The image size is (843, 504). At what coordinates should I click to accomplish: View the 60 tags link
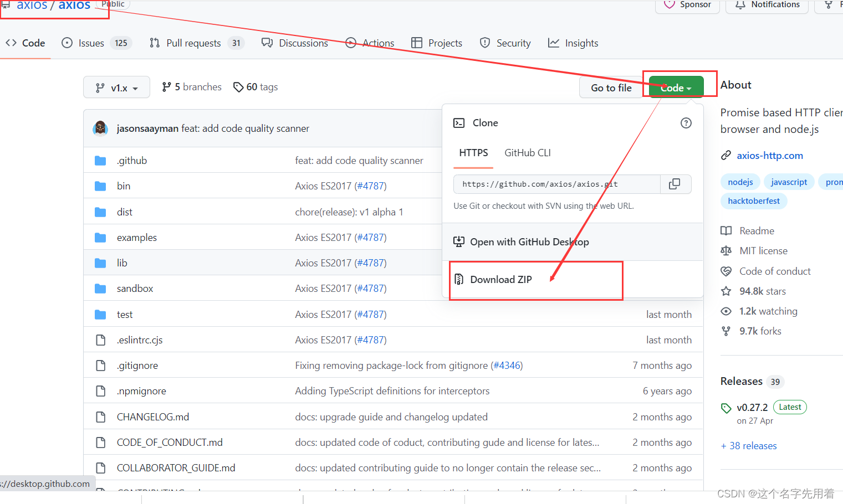tap(256, 87)
